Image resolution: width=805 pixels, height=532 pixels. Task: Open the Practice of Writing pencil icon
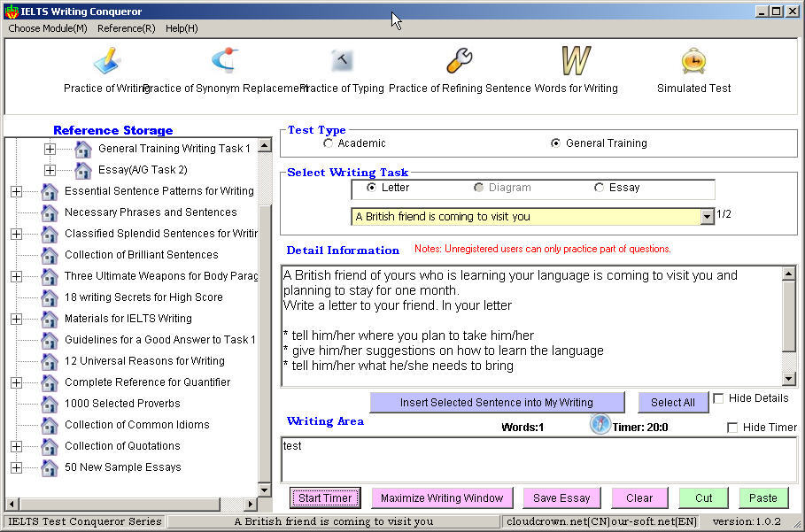[x=107, y=60]
